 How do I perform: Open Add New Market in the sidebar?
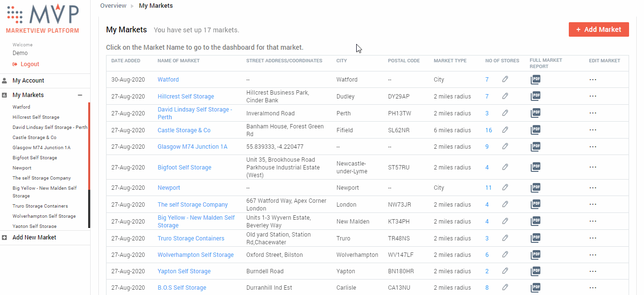pos(34,238)
